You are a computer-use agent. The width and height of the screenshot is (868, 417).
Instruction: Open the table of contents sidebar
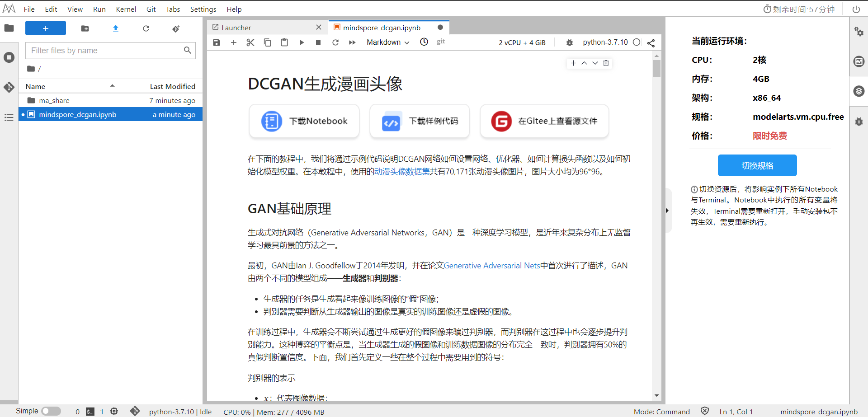coord(9,117)
